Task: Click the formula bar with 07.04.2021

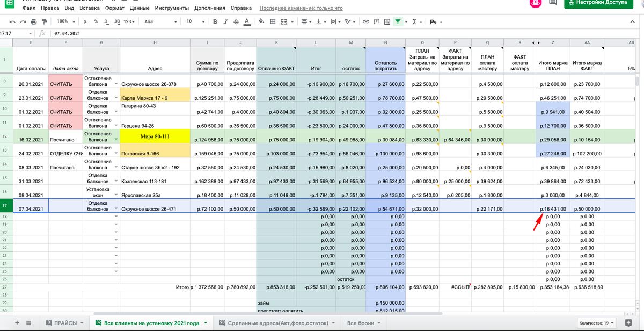Action: tap(343, 33)
